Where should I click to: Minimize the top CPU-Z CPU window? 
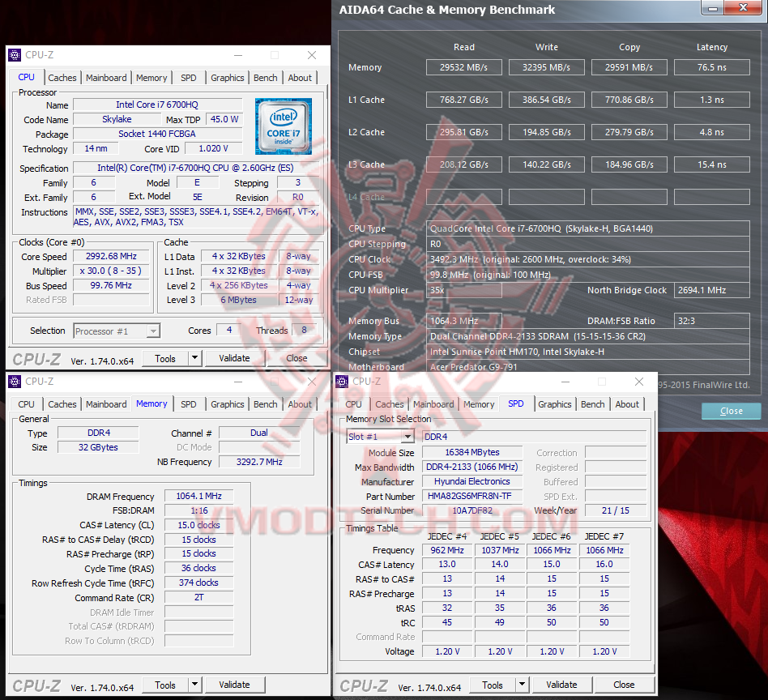coord(238,55)
